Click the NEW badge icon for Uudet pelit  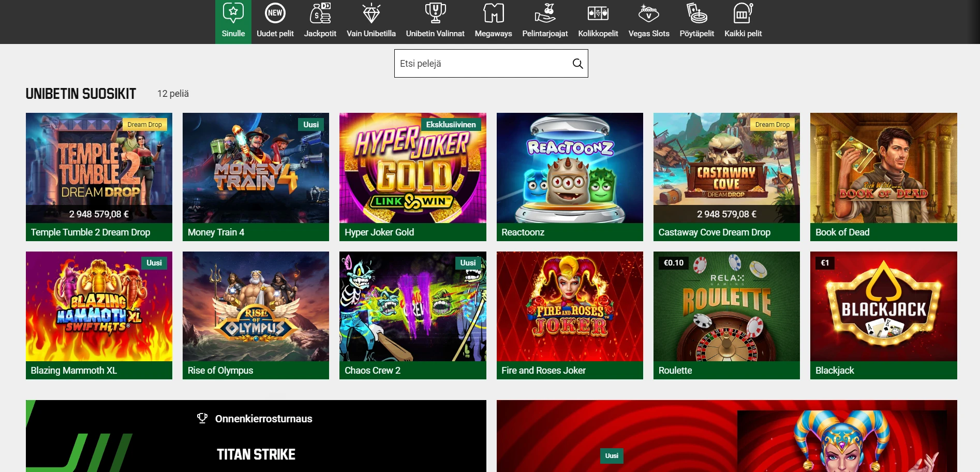[x=275, y=13]
